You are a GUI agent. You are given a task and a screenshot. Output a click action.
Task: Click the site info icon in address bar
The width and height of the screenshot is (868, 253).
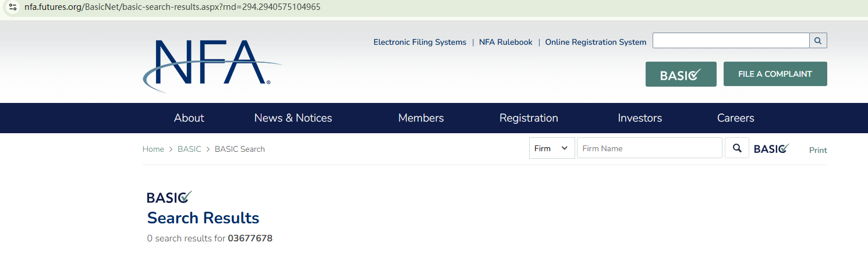coord(13,8)
